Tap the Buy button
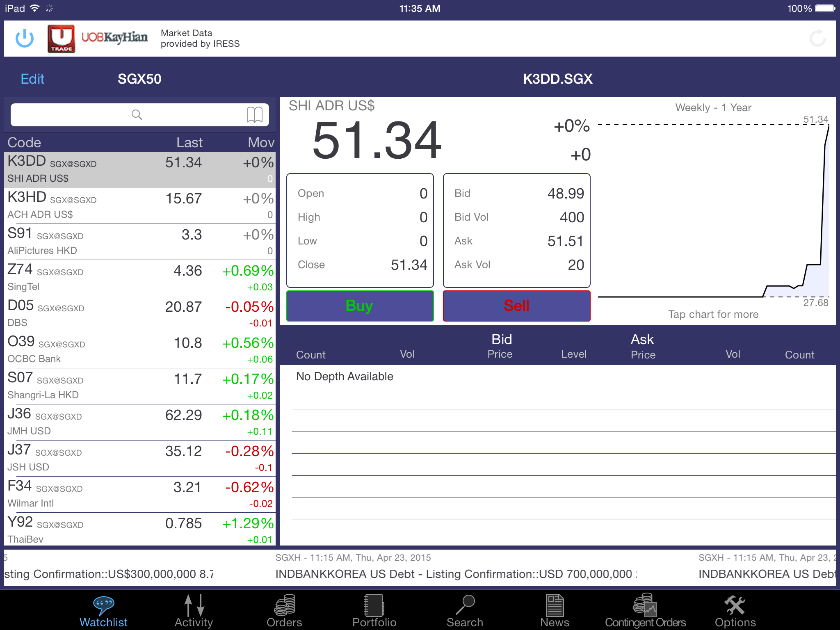 [x=360, y=306]
